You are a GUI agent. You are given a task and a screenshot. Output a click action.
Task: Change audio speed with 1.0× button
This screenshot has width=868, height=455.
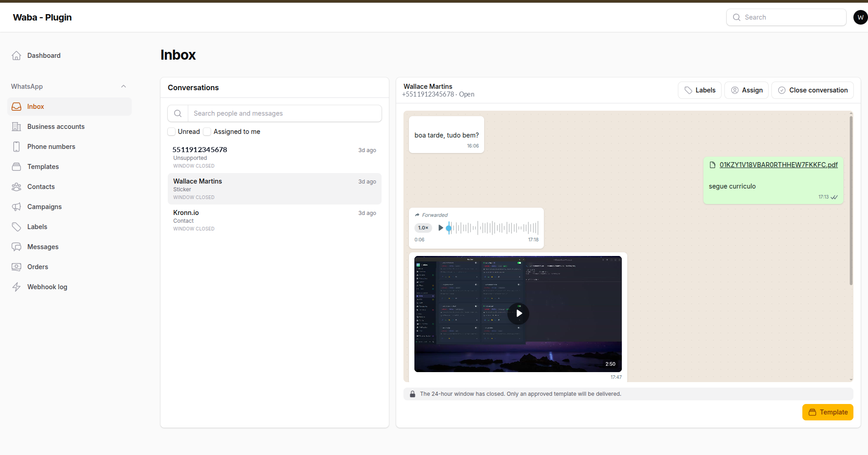(423, 228)
